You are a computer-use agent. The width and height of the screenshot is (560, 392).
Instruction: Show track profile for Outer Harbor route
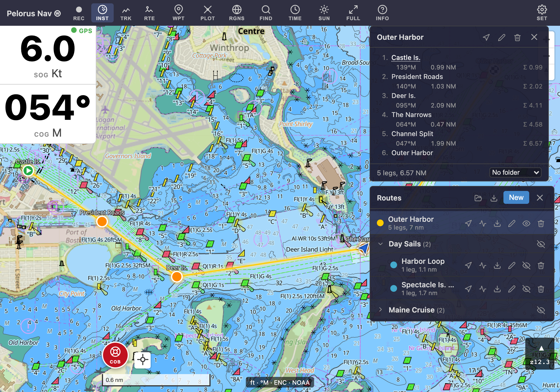click(483, 223)
